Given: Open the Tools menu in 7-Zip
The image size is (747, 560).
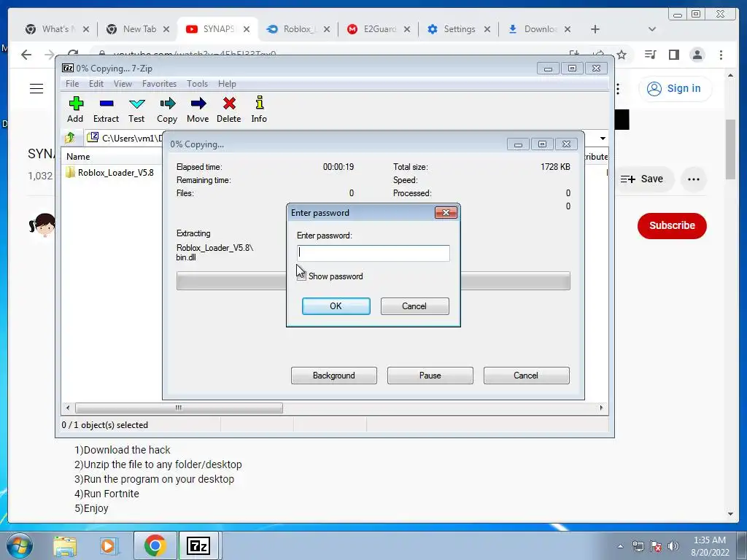Looking at the screenshot, I should pyautogui.click(x=197, y=83).
